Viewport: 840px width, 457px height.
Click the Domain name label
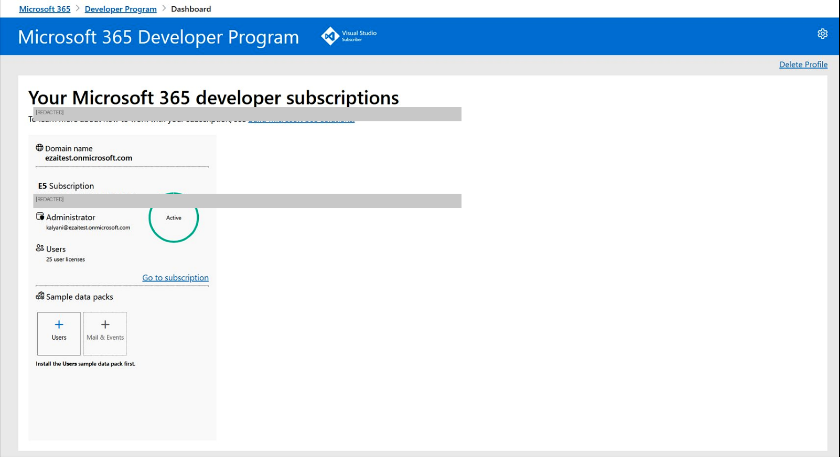pyautogui.click(x=69, y=148)
